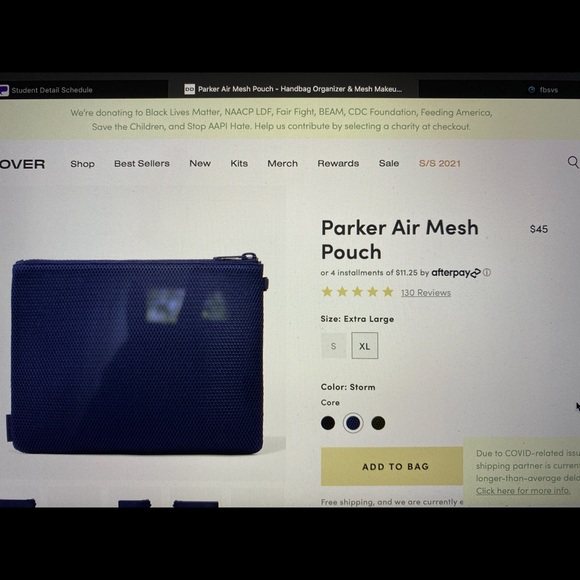Click the Afterpay info icon
Screen dimensions: 580x580
[487, 273]
